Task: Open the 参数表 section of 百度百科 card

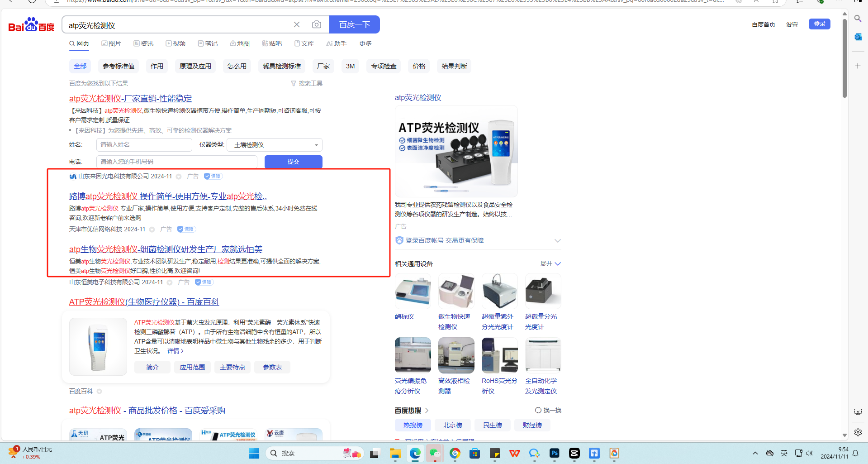Action: coord(272,367)
